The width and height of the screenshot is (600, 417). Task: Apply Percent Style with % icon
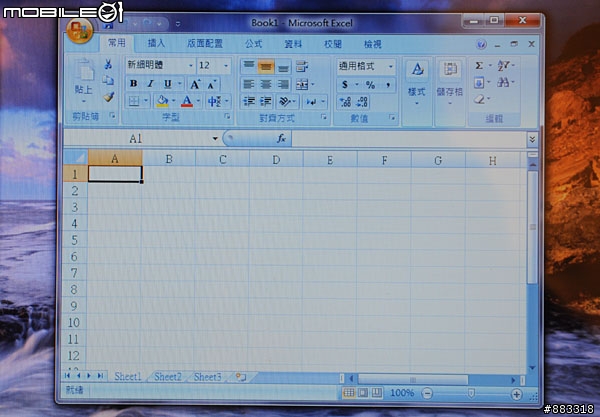click(x=370, y=85)
